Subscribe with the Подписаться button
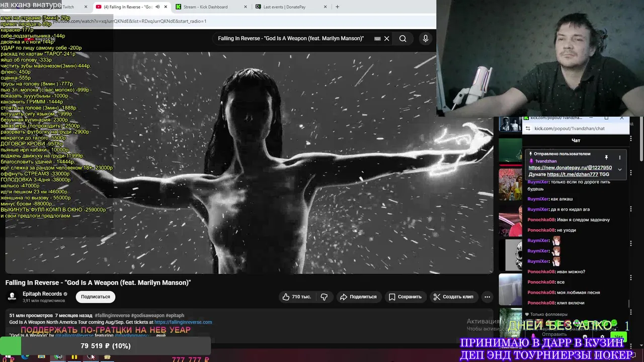The image size is (644, 362). (96, 297)
